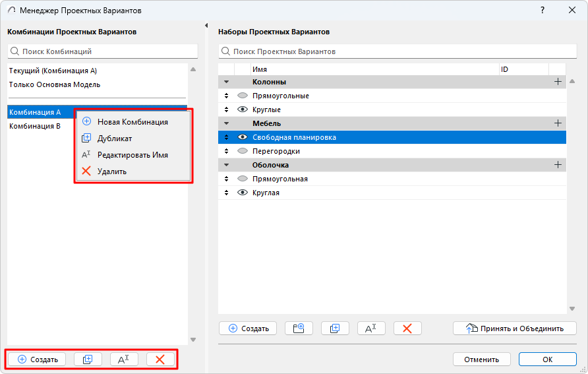Toggle the eye icon for Перегородки

coord(242,151)
